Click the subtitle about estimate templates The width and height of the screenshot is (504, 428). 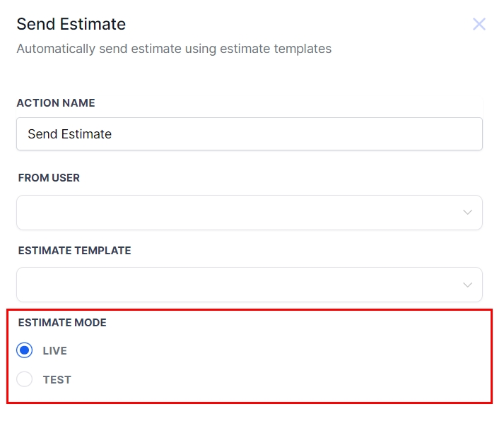(x=174, y=49)
